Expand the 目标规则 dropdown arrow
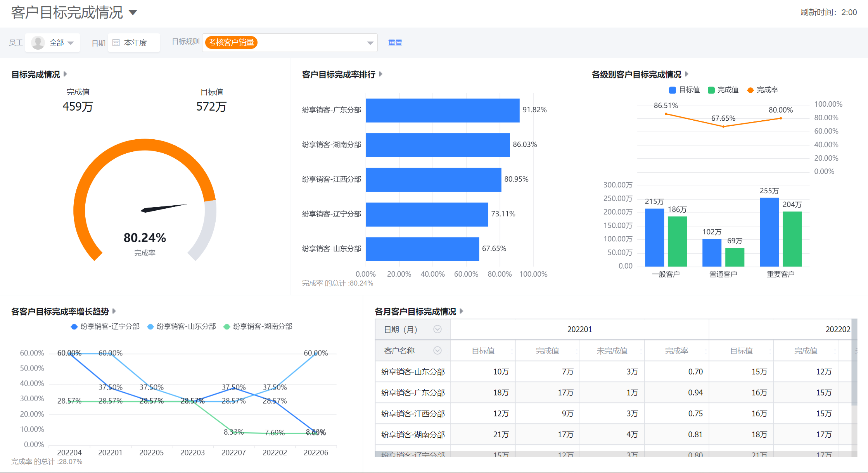This screenshot has height=473, width=868. tap(370, 43)
